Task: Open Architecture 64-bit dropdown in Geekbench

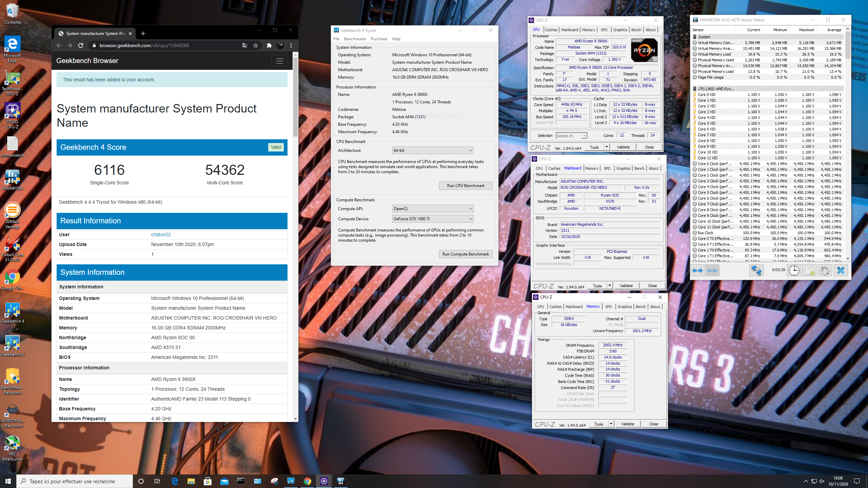Action: pyautogui.click(x=433, y=150)
